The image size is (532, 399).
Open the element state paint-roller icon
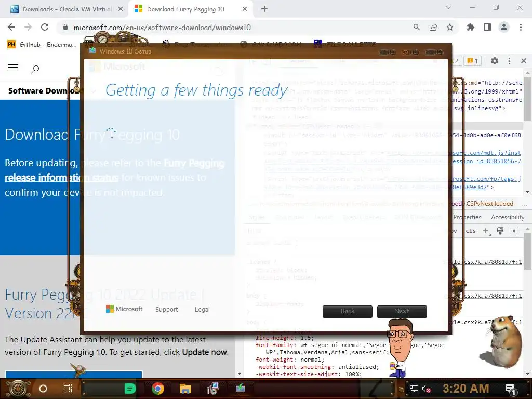click(x=500, y=231)
